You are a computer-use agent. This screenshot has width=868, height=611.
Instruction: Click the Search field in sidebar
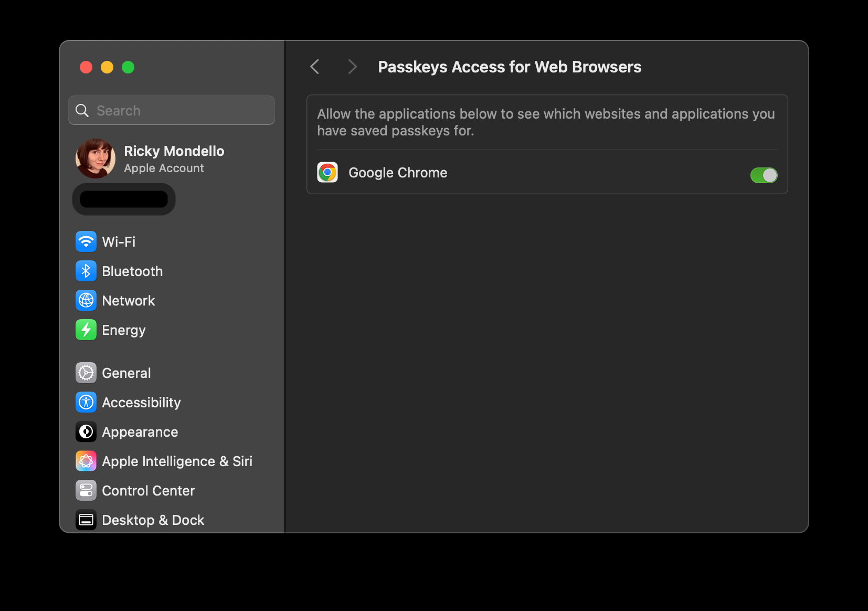178,110
